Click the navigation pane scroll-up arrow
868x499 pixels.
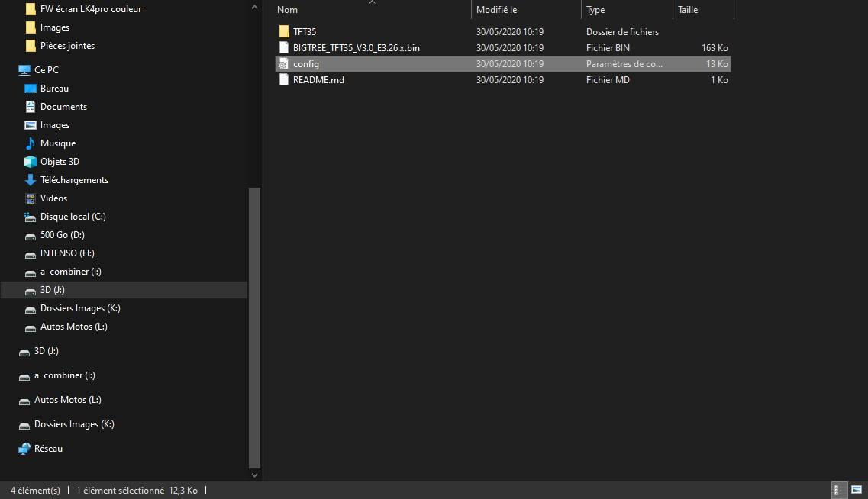(255, 7)
